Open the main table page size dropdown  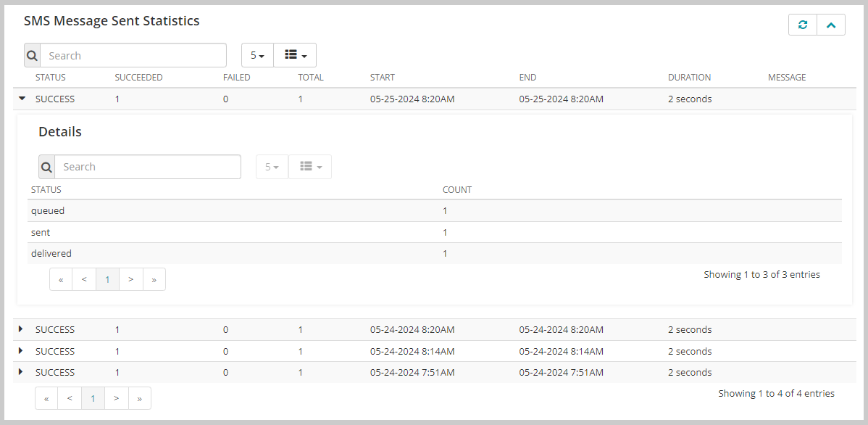pyautogui.click(x=257, y=55)
